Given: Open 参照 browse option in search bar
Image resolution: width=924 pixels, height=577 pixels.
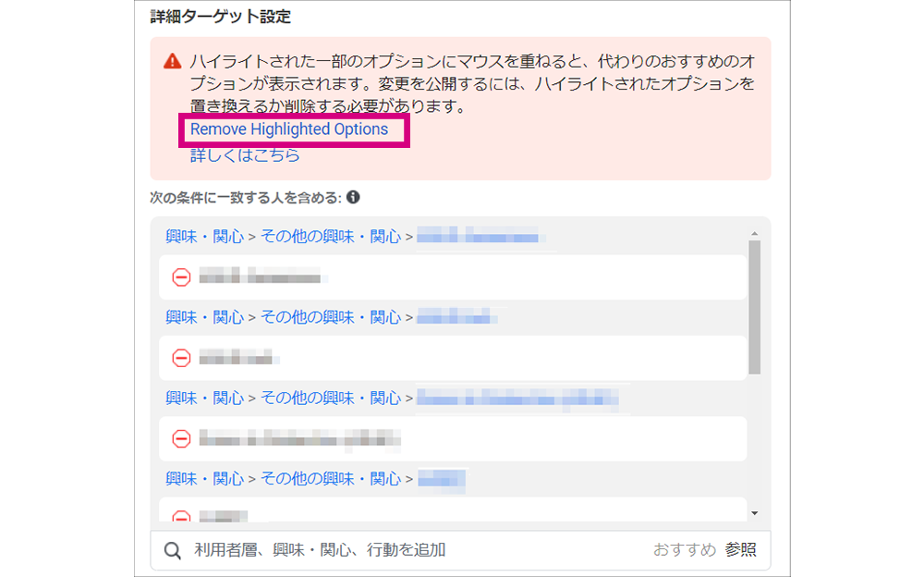Looking at the screenshot, I should click(740, 550).
